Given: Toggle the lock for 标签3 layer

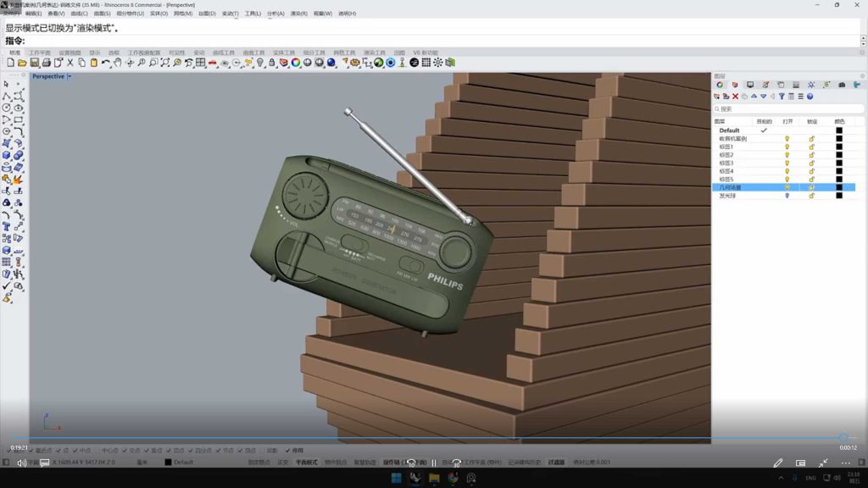Looking at the screenshot, I should [811, 163].
